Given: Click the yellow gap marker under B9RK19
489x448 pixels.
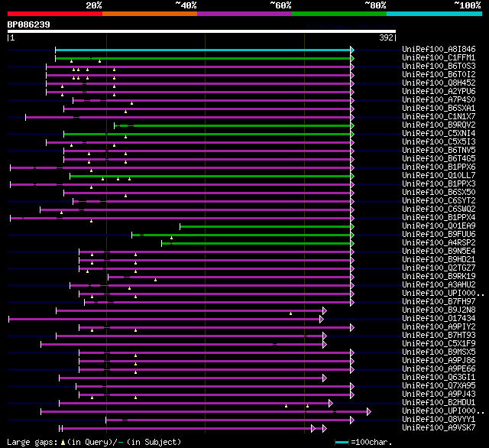Looking at the screenshot, I should click(x=155, y=280).
